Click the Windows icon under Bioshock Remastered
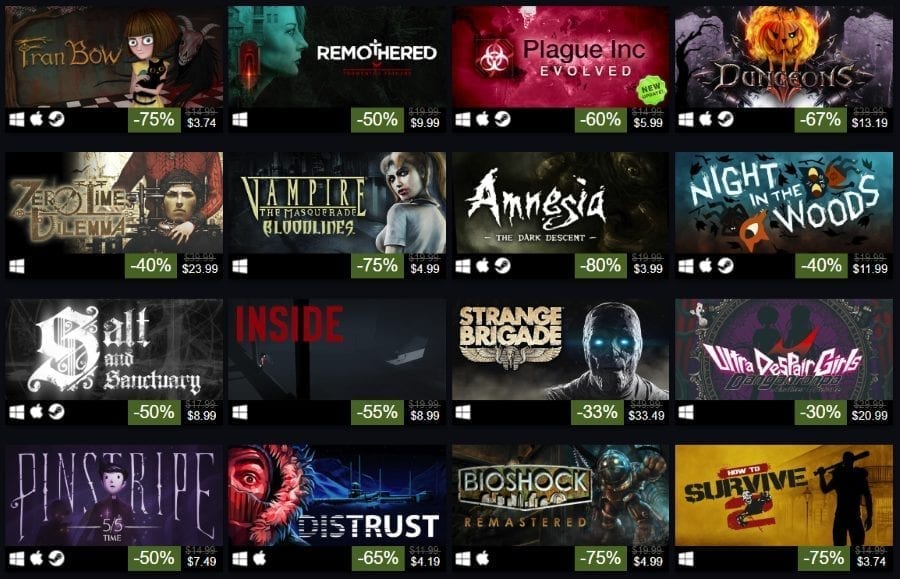900x579 pixels. coord(463,558)
